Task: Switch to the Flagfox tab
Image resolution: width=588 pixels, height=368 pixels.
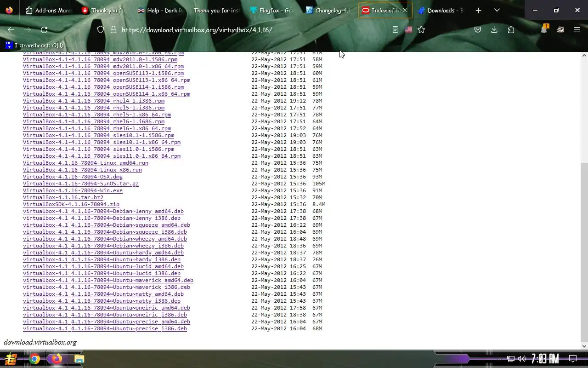Action: pos(273,10)
